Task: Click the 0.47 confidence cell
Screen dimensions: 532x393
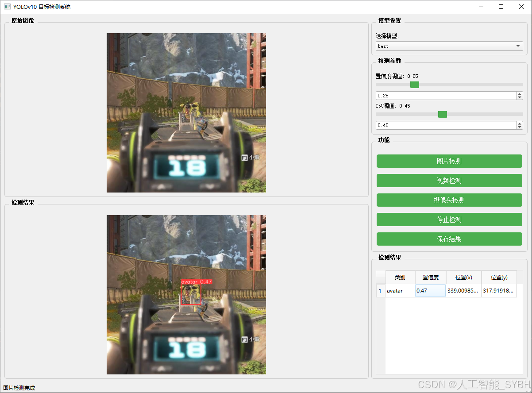Action: coord(431,291)
